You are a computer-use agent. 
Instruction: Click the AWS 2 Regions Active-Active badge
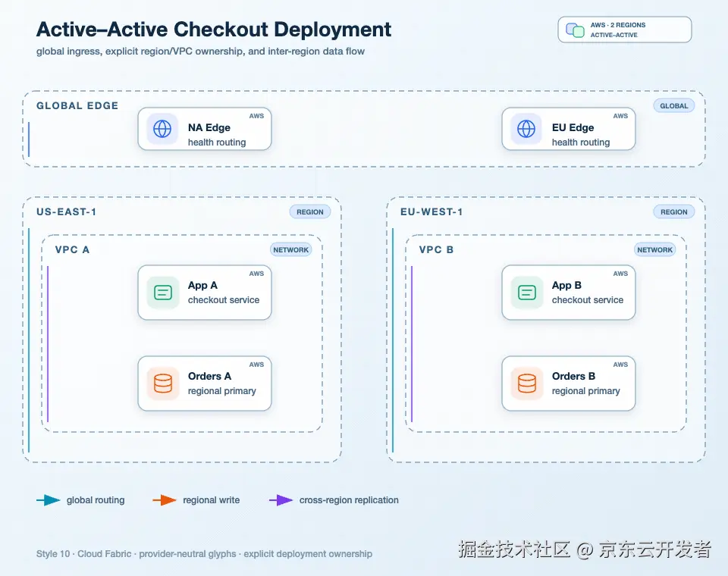(624, 30)
